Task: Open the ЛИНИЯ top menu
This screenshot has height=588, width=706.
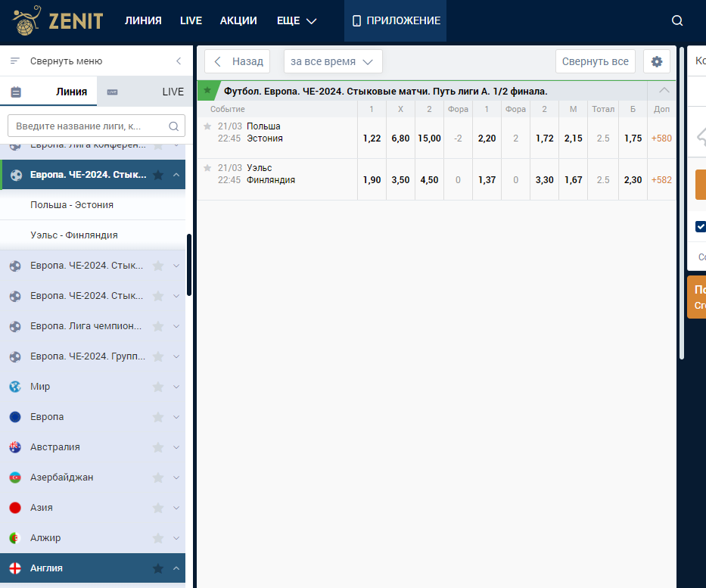Action: pyautogui.click(x=143, y=20)
